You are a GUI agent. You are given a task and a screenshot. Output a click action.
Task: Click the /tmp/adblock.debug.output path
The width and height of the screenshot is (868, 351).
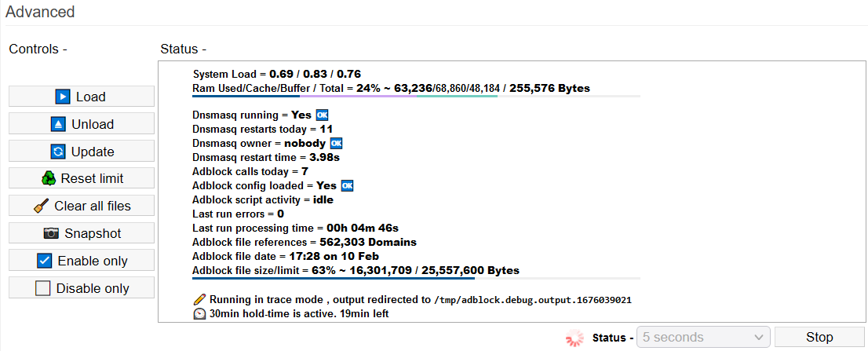pos(533,300)
